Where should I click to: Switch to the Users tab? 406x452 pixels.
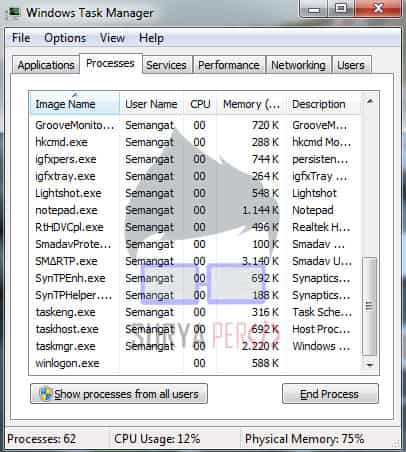(351, 65)
